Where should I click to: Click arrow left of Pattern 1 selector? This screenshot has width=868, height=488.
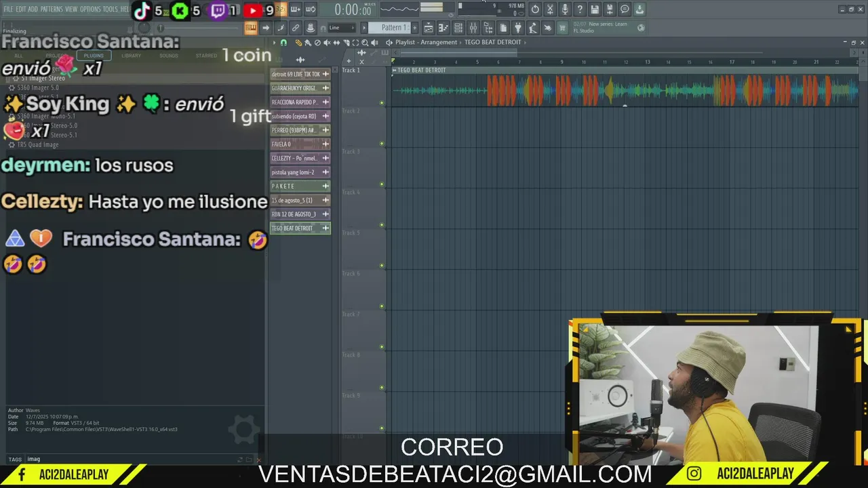pos(364,28)
